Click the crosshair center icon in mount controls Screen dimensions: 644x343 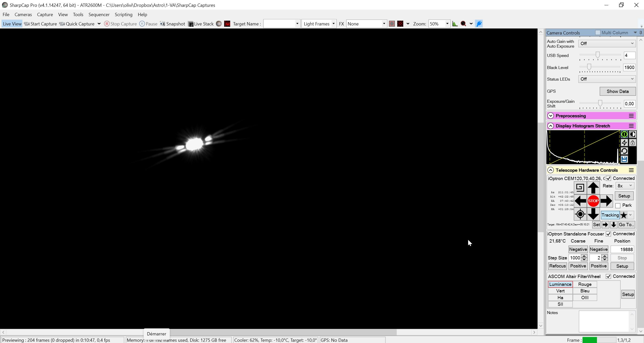click(580, 214)
